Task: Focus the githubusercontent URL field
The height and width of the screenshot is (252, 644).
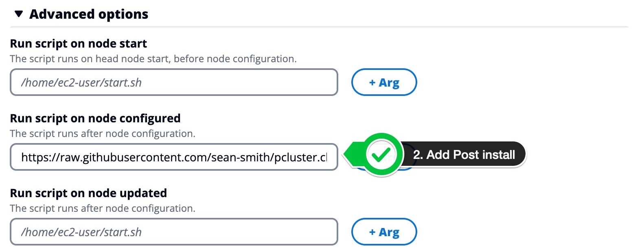Action: tap(174, 157)
